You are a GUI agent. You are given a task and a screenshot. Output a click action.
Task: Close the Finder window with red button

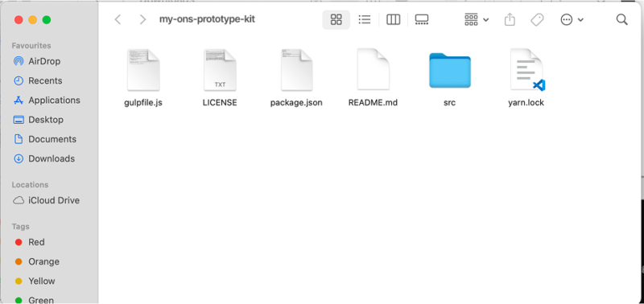pyautogui.click(x=19, y=19)
